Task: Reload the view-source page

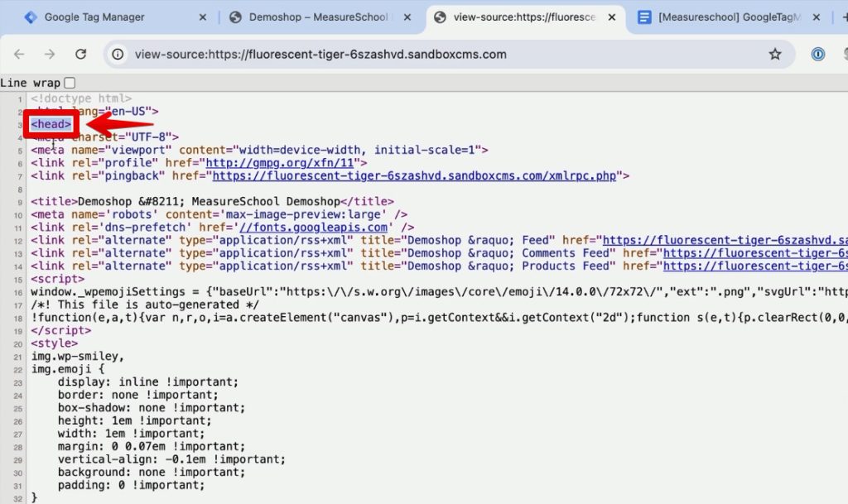Action: click(x=80, y=54)
